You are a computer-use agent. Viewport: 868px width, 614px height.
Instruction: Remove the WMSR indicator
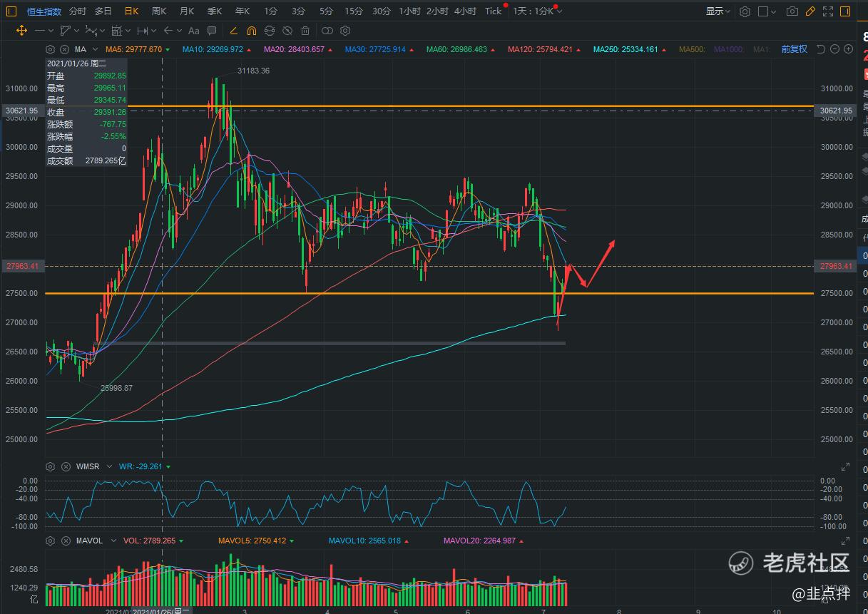pos(64,466)
